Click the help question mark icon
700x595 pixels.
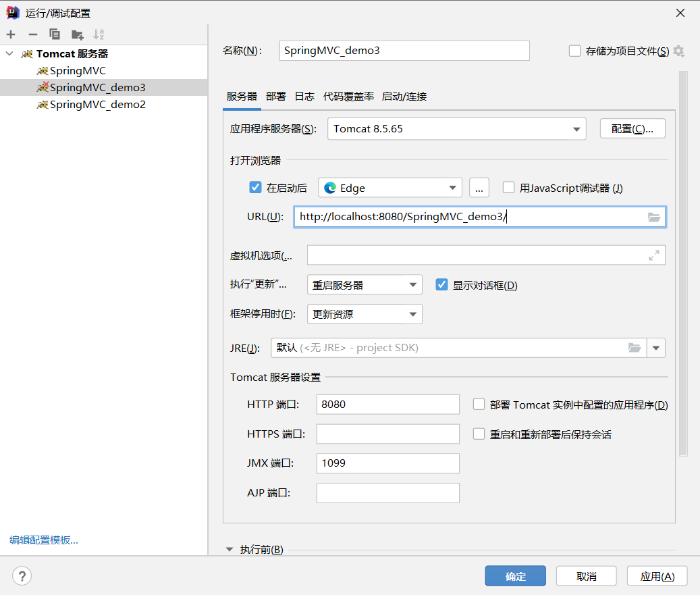tap(22, 575)
